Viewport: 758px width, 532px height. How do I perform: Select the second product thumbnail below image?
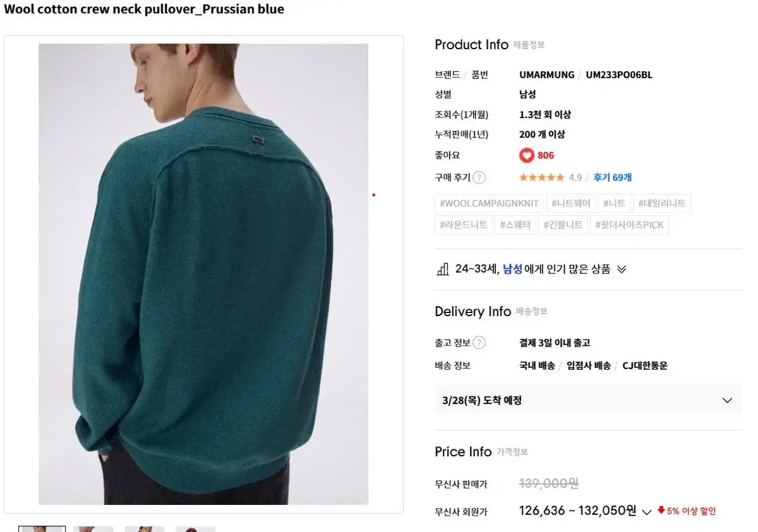pyautogui.click(x=93, y=529)
